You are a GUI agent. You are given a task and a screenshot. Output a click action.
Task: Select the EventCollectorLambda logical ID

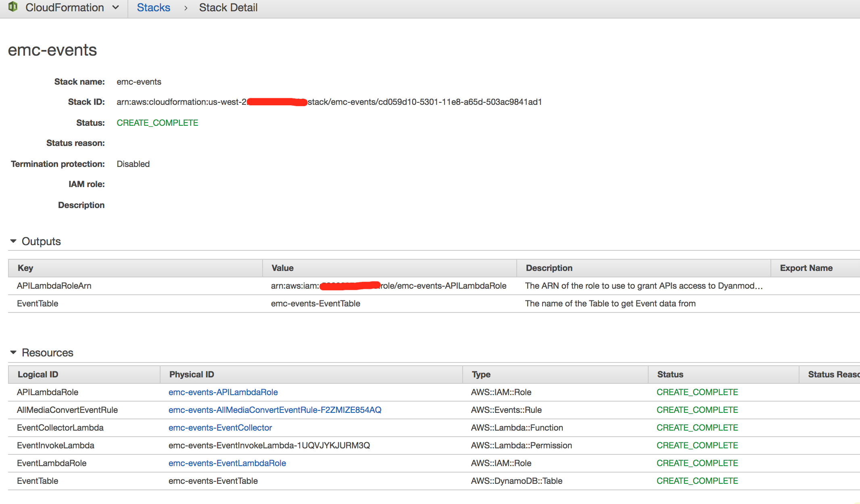pyautogui.click(x=60, y=428)
